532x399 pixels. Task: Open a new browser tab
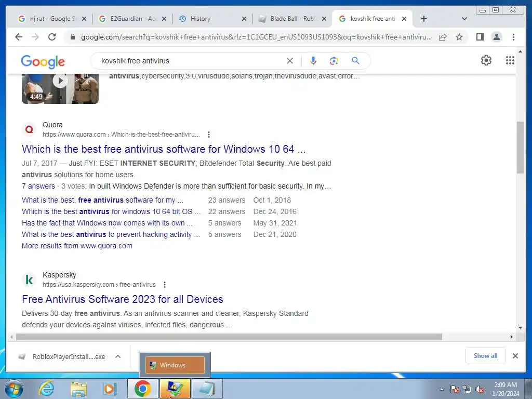click(423, 19)
